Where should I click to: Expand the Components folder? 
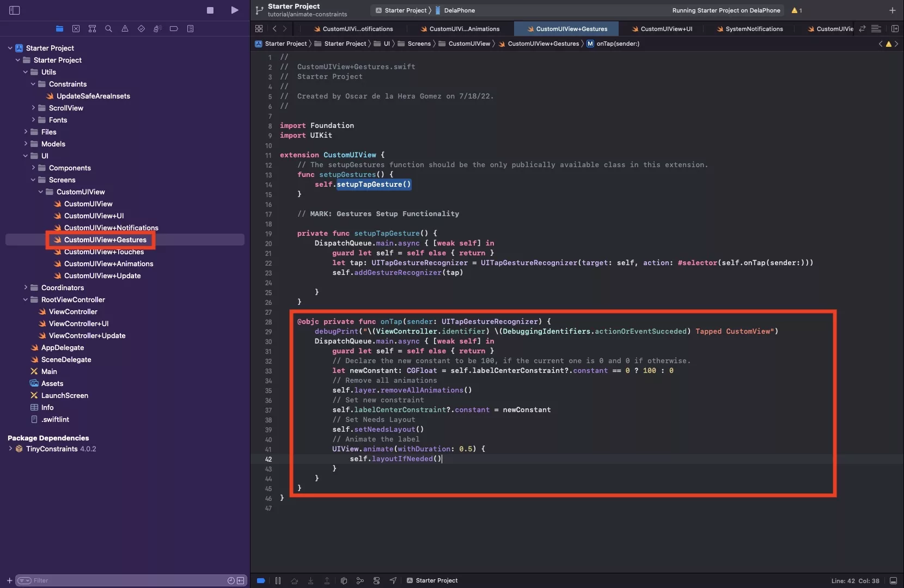pos(33,168)
